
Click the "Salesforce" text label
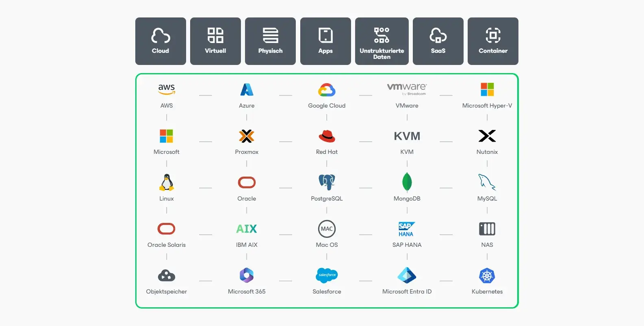[x=327, y=291]
